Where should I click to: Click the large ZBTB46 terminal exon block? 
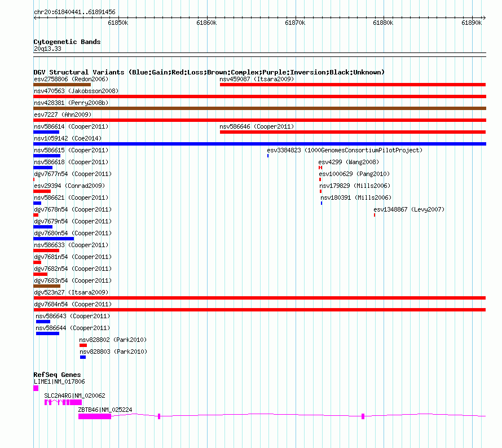(95, 416)
